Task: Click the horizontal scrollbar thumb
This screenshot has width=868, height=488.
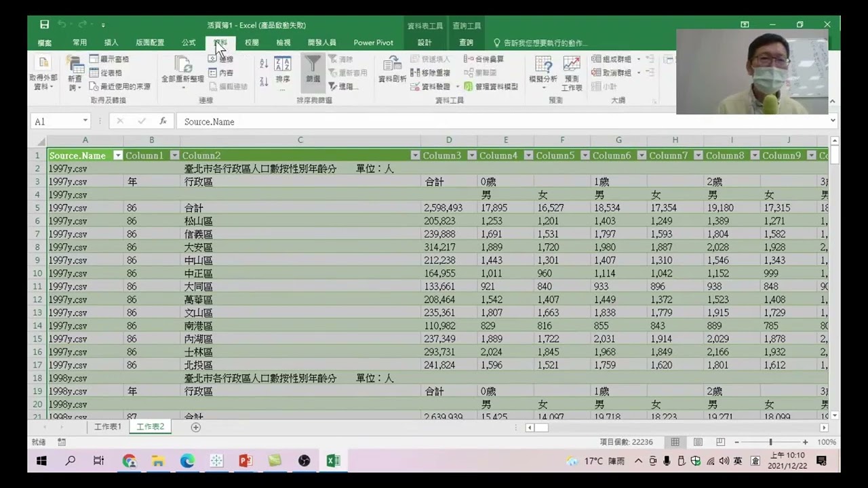Action: (541, 428)
